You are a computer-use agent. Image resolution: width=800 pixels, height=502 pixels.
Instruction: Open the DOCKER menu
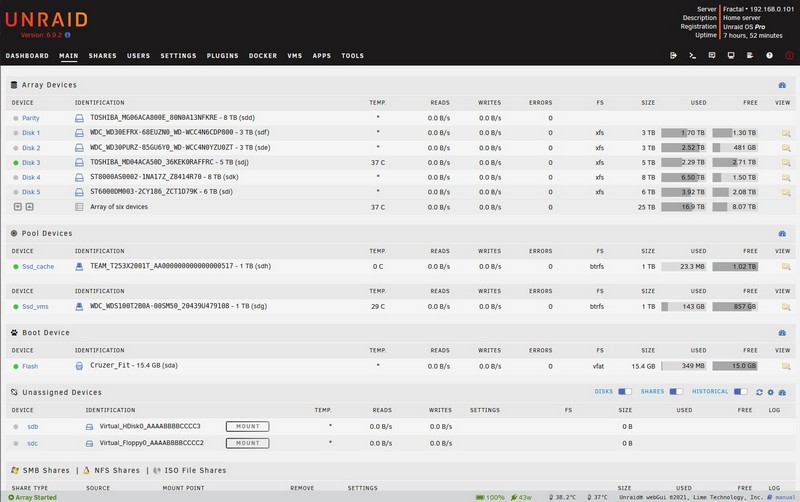click(263, 56)
